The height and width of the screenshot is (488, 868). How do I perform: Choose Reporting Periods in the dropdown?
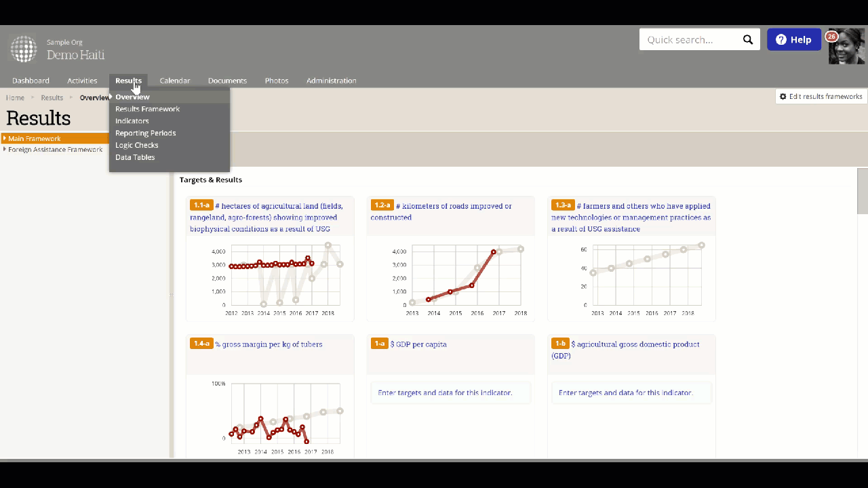coord(145,133)
